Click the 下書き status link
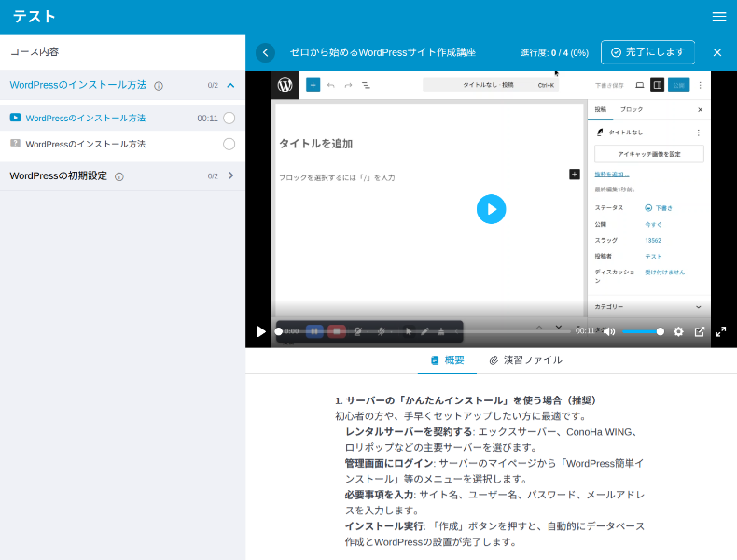Image resolution: width=737 pixels, height=560 pixels. pyautogui.click(x=659, y=208)
